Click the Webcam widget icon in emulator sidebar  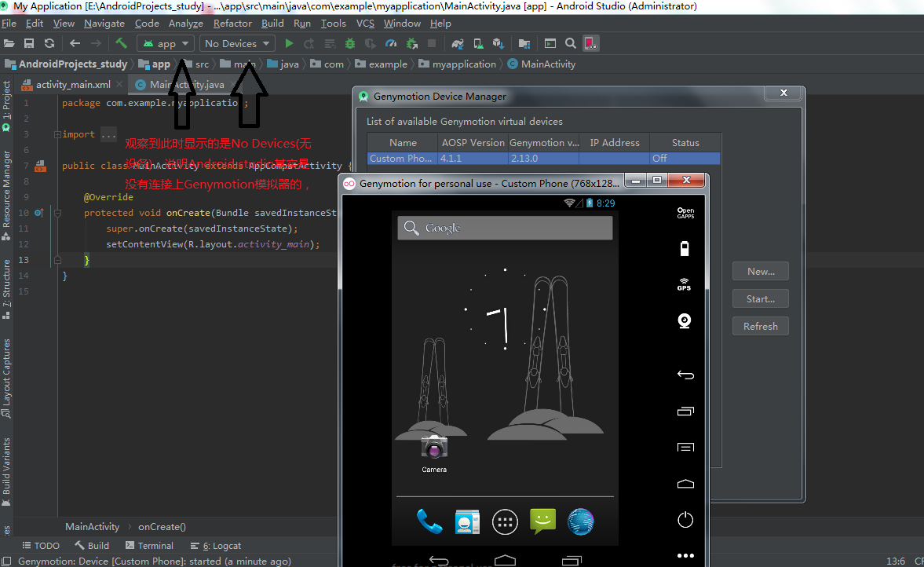click(x=684, y=320)
